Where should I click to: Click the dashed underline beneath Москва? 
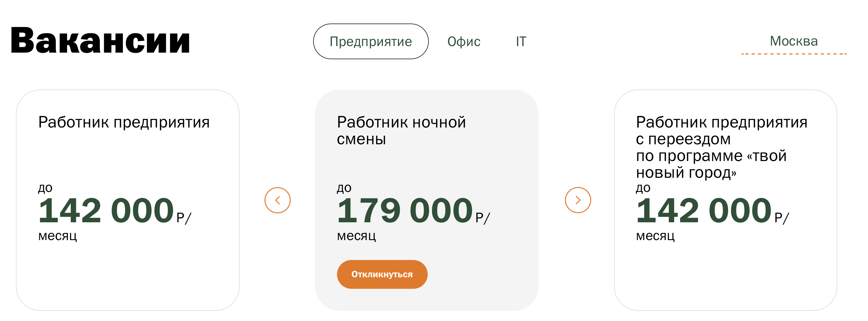pyautogui.click(x=794, y=54)
